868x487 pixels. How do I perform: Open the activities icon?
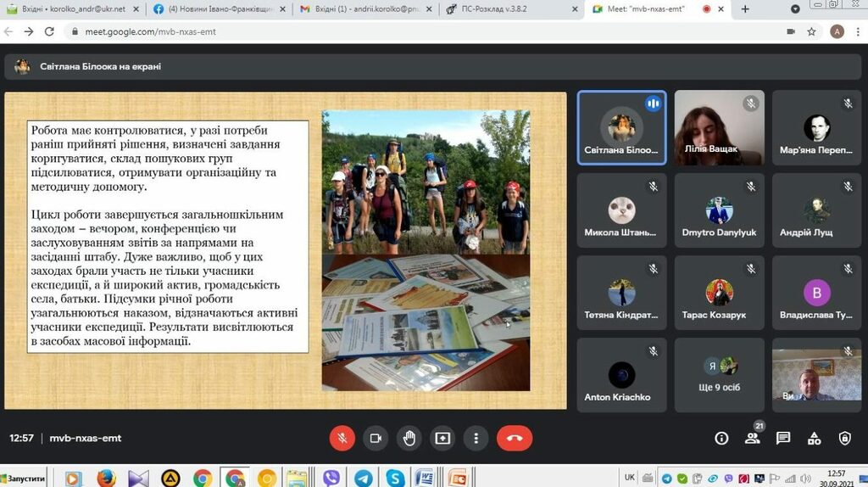pos(814,438)
